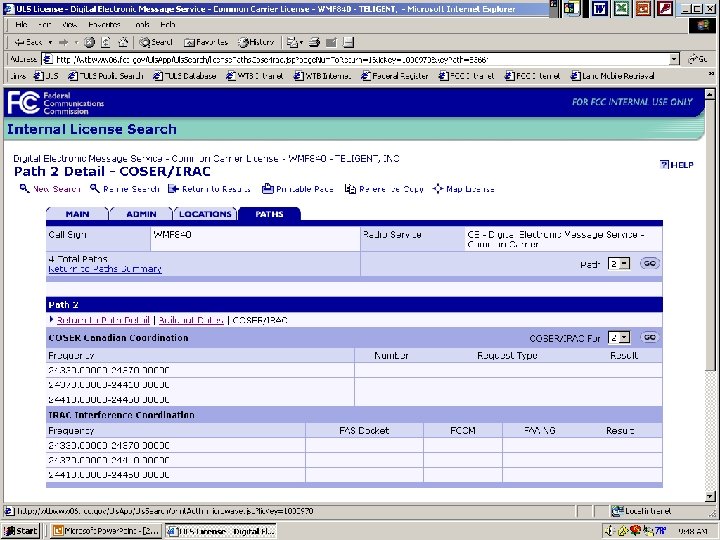Click the Edit toolbar icon
This screenshot has height=540, width=720.
pos(331,42)
